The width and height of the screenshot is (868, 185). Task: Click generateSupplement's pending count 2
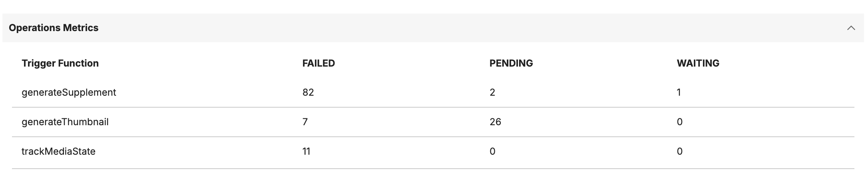[x=492, y=92]
